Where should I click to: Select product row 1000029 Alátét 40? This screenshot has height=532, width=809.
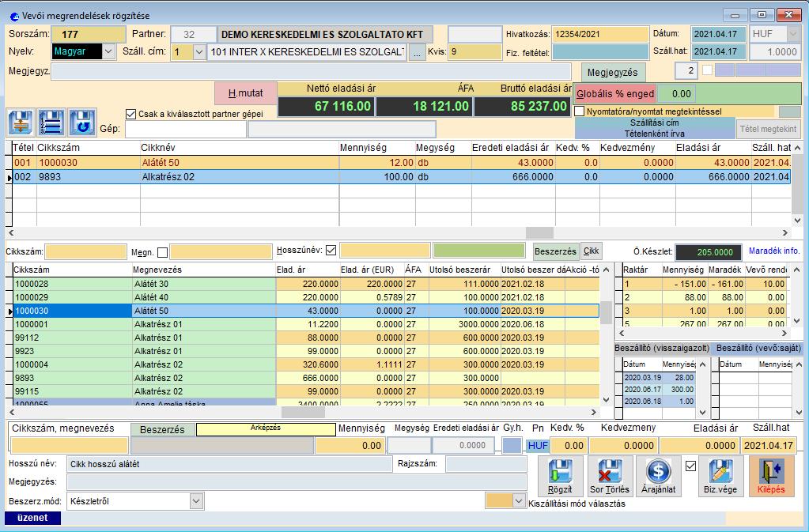click(307, 297)
